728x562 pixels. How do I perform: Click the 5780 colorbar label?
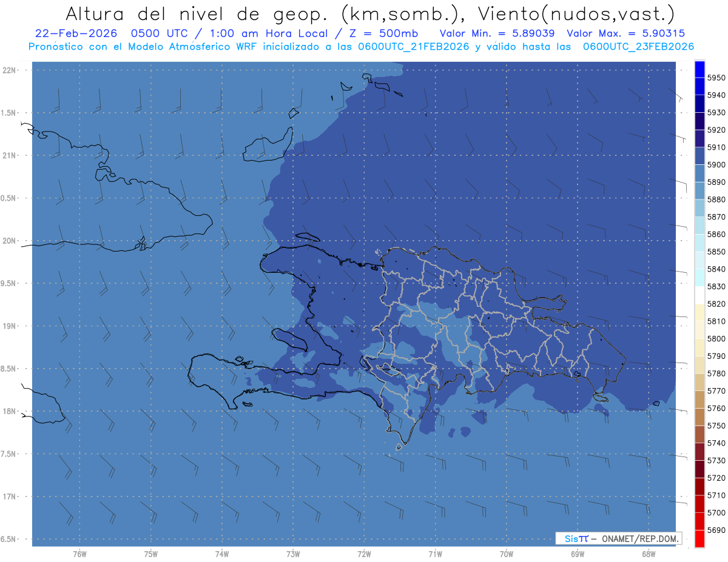[716, 373]
